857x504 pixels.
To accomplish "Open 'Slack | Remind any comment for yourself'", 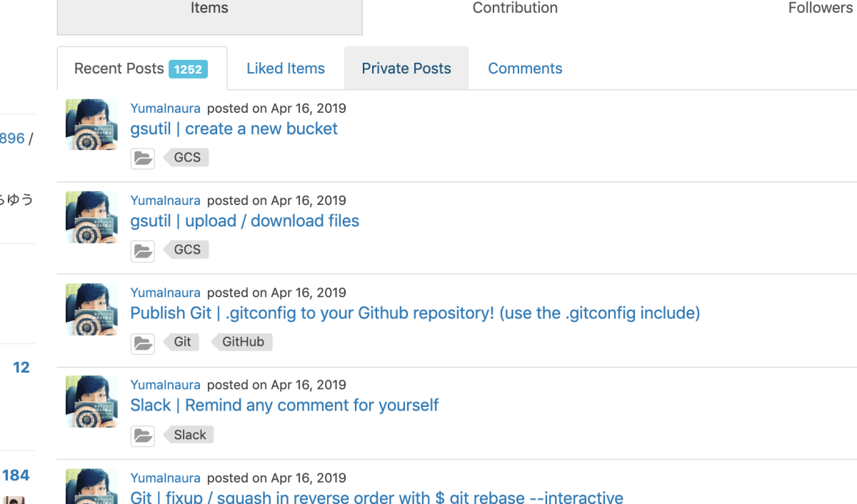I will [x=284, y=405].
